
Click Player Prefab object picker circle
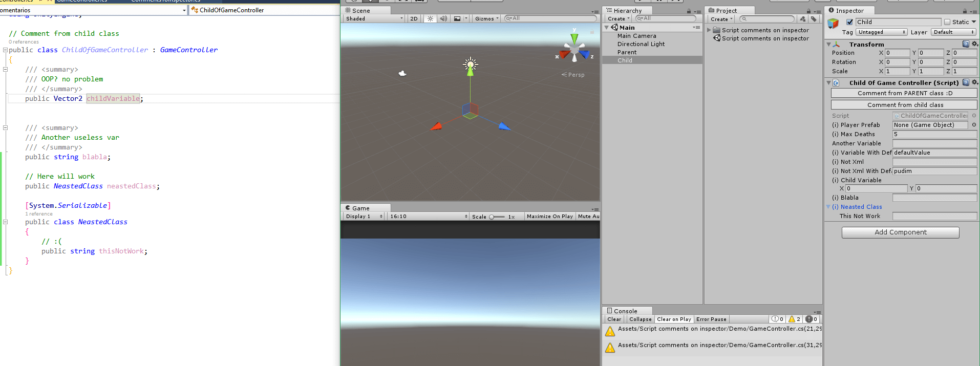974,125
